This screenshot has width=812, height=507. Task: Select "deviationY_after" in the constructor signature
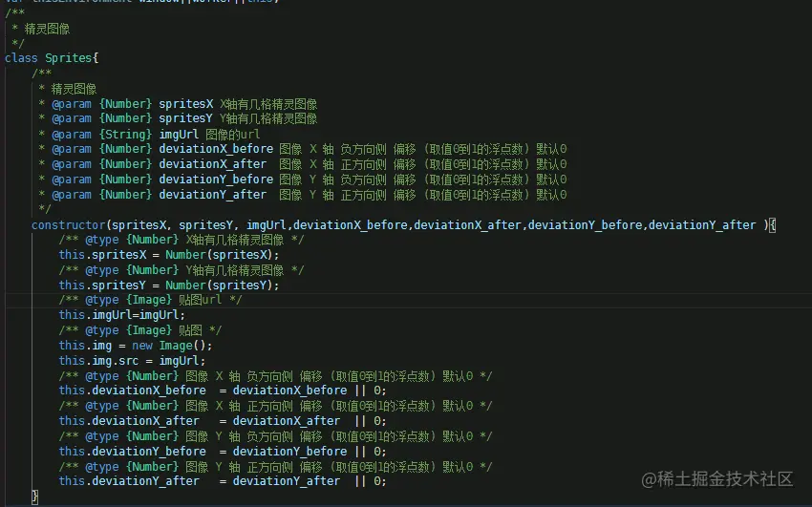point(702,225)
